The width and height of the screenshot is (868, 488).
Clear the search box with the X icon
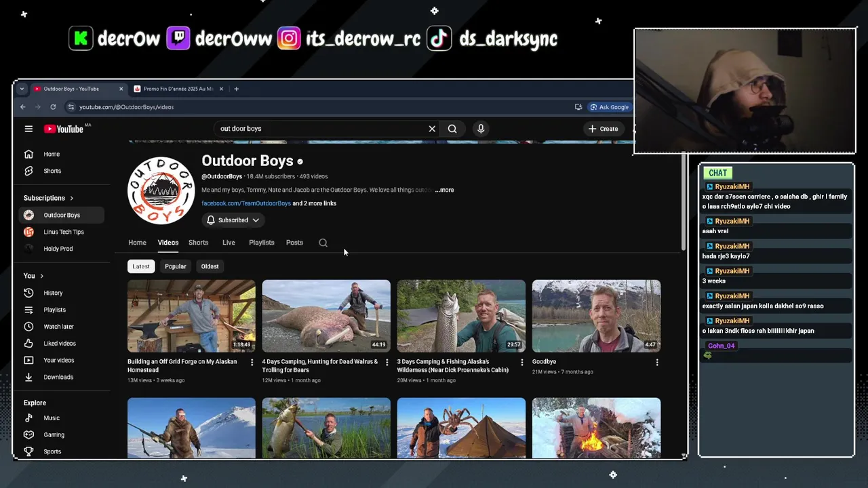coord(432,129)
